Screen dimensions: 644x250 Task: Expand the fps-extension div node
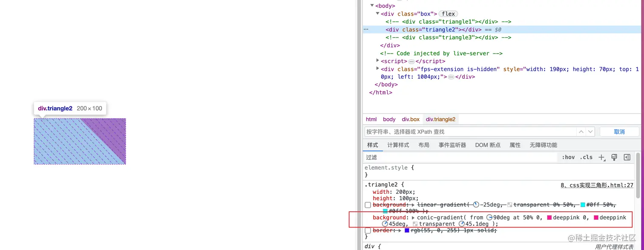377,68
